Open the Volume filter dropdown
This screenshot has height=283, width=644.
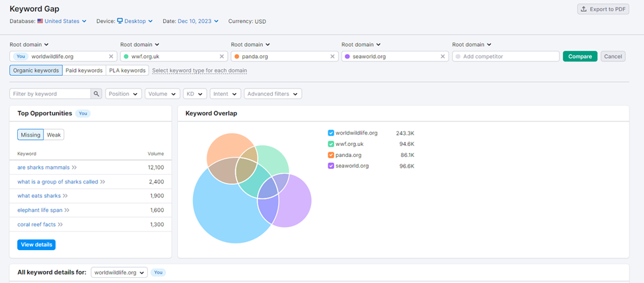(x=162, y=94)
